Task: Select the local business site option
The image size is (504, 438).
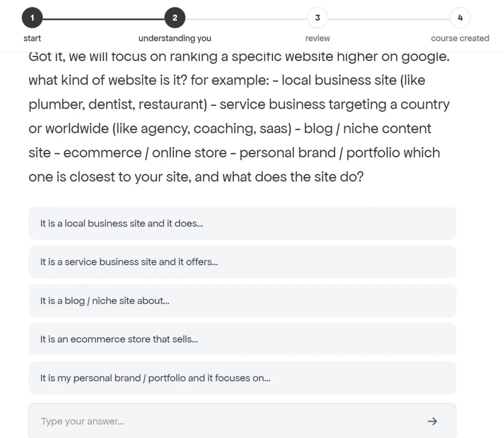Action: coord(243,223)
